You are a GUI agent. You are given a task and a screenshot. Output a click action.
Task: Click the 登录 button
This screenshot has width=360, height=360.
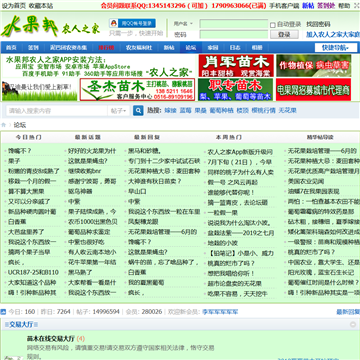(284, 34)
